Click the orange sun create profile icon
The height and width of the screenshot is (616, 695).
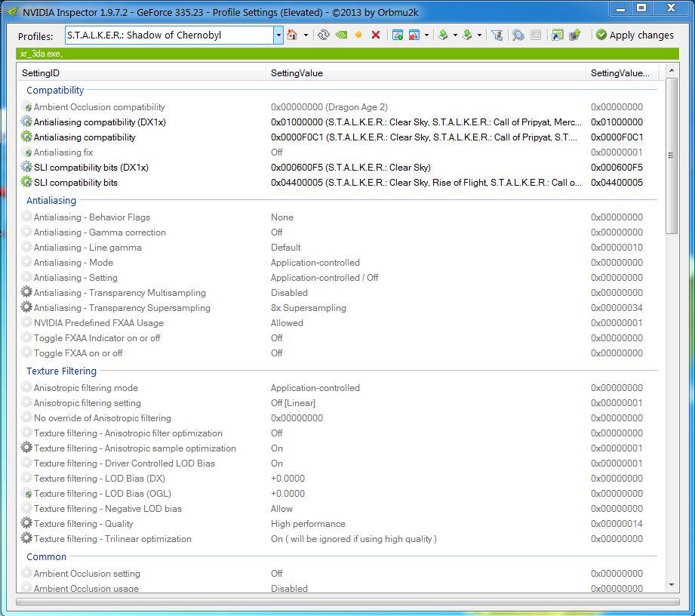358,35
